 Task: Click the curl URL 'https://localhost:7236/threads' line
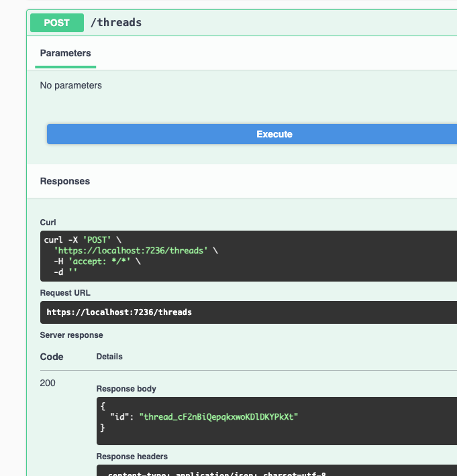tap(136, 251)
